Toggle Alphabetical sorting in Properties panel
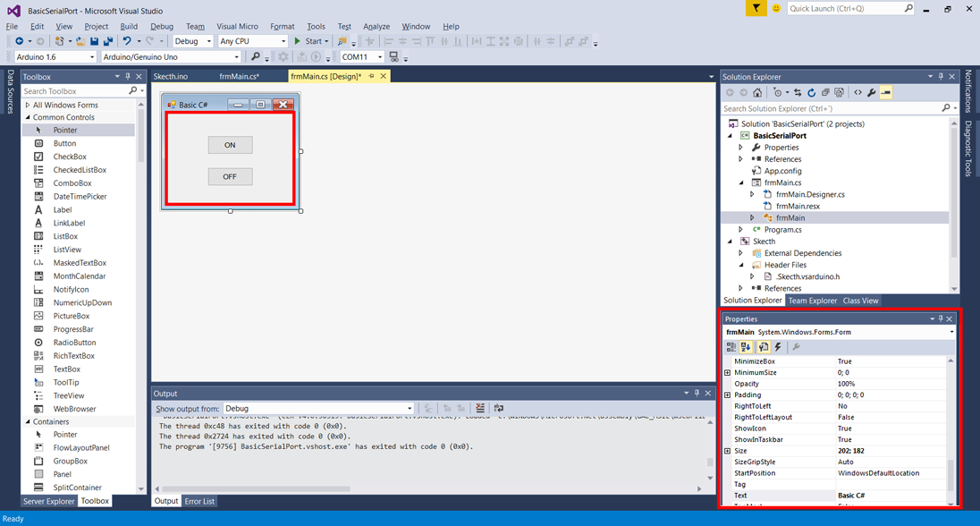Image resolution: width=980 pixels, height=526 pixels. click(747, 347)
